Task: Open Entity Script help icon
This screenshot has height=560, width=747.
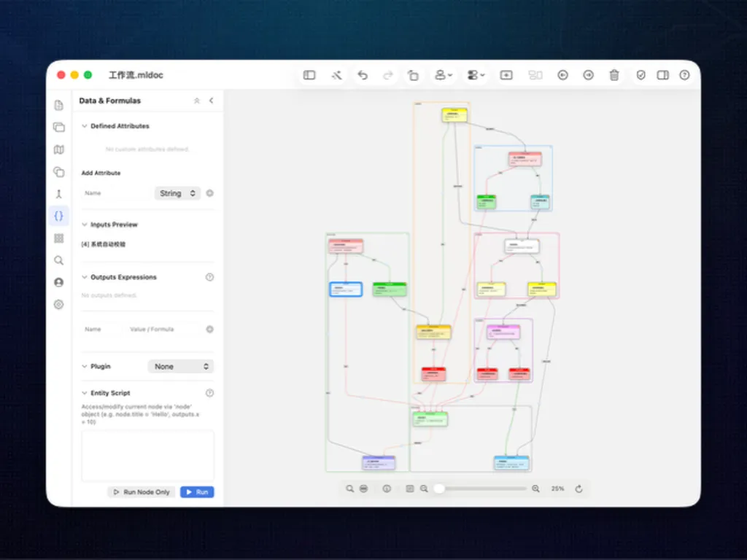Action: point(209,393)
